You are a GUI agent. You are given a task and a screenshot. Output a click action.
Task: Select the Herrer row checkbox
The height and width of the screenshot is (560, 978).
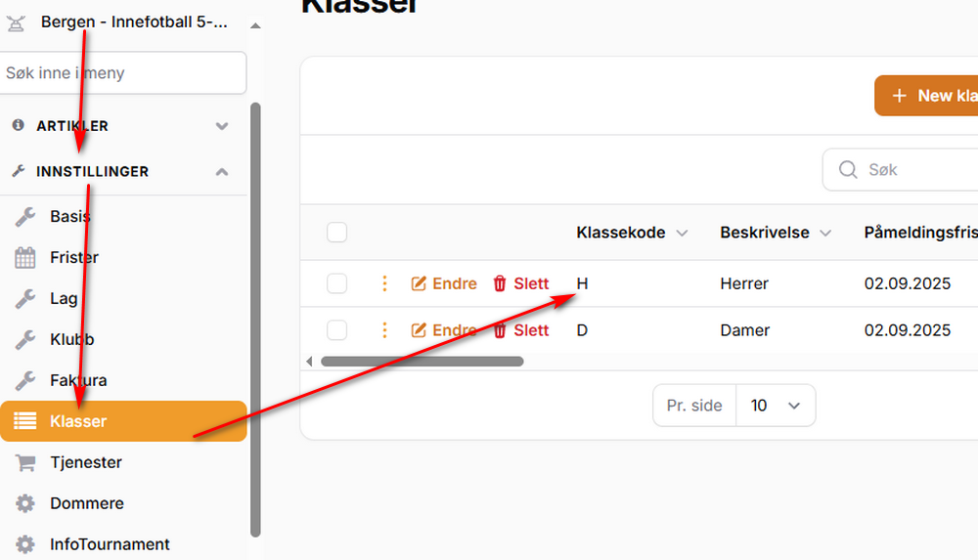tap(337, 283)
